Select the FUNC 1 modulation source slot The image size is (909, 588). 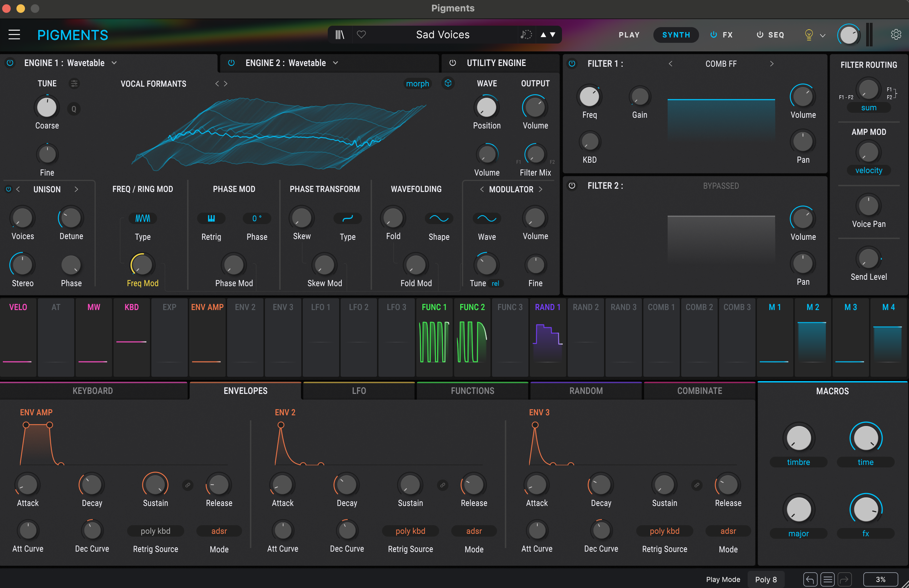click(434, 337)
